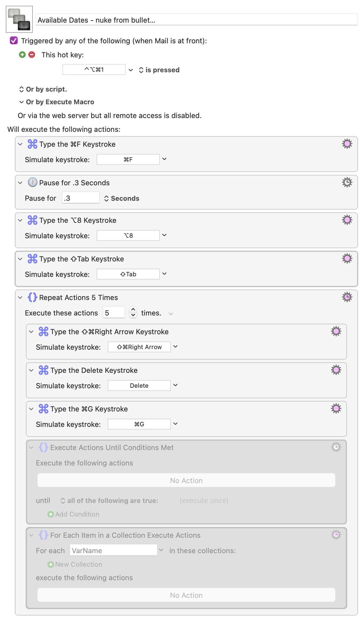The width and height of the screenshot is (364, 621).
Task: Collapse the 'Pause for .3 Seconds' action
Action: (x=20, y=183)
